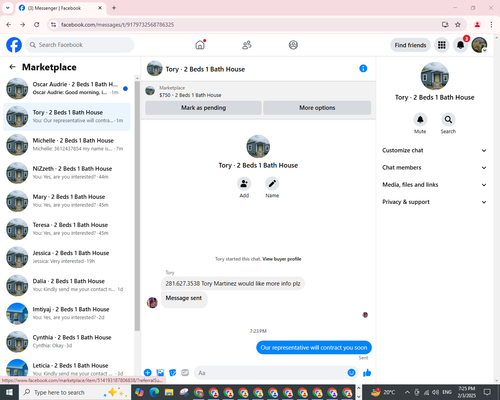Open Oscar Audrie conversation
Viewport: 500px width, 400px height.
(x=67, y=88)
